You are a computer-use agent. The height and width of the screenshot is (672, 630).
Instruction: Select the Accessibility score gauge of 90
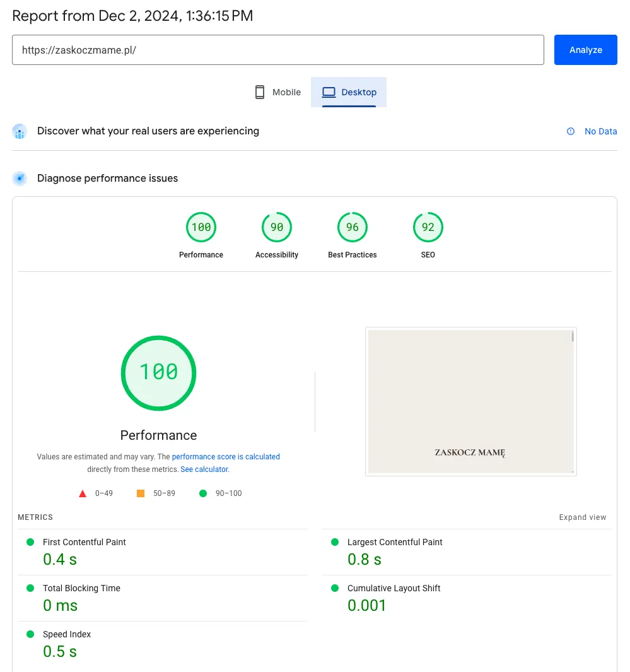[277, 228]
